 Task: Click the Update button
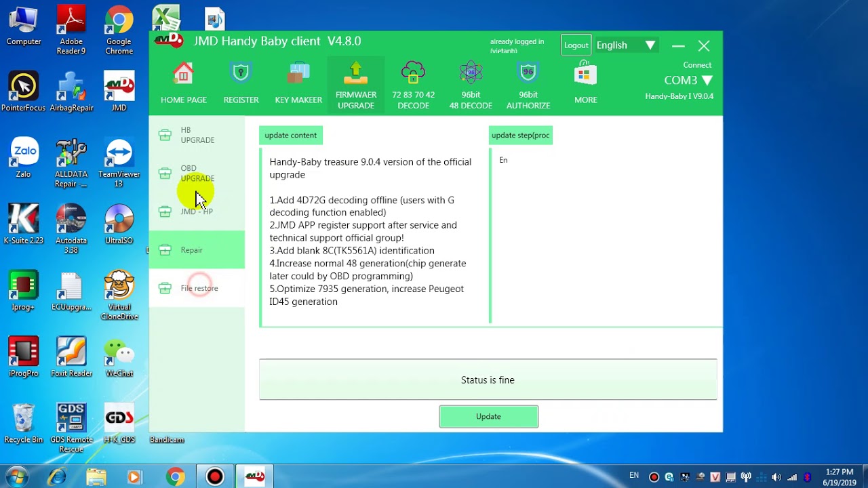point(488,417)
